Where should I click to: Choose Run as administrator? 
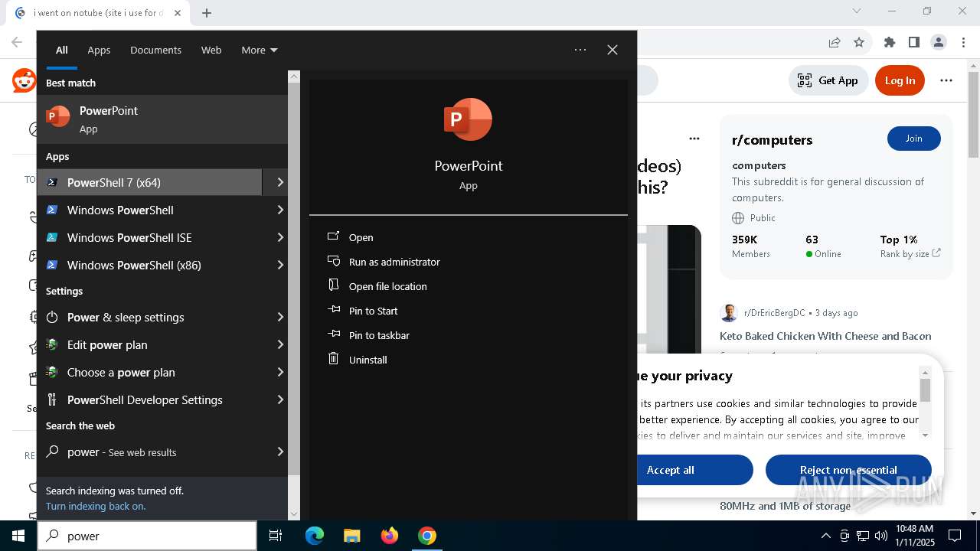(394, 262)
